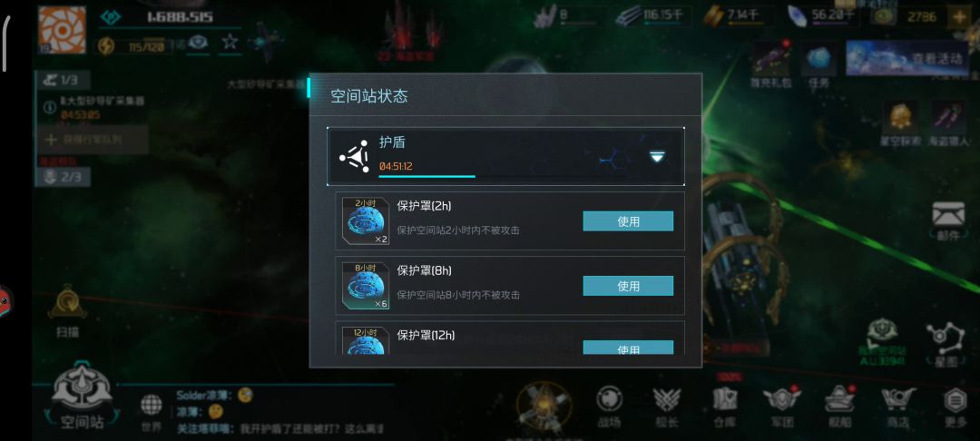Toggle the eye view icon near energy

point(198,43)
